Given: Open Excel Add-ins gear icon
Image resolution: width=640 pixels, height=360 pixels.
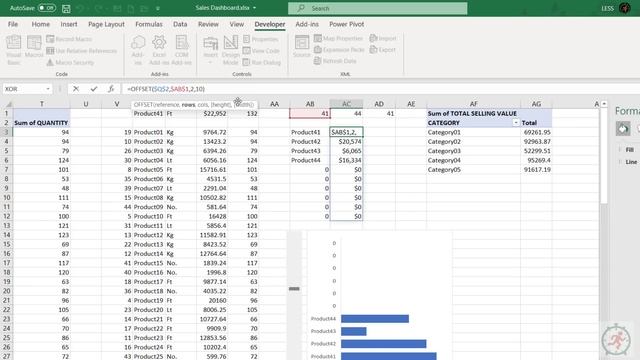Looking at the screenshot, I should coord(159,50).
